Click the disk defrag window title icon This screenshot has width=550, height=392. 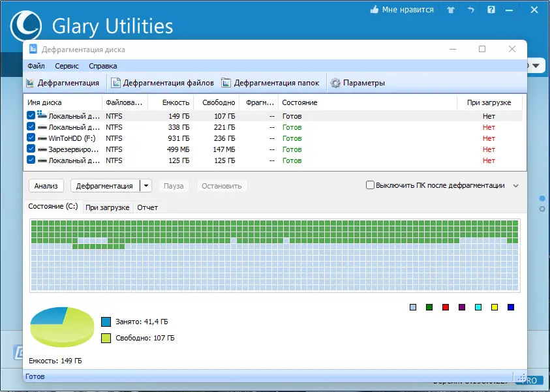[x=33, y=49]
